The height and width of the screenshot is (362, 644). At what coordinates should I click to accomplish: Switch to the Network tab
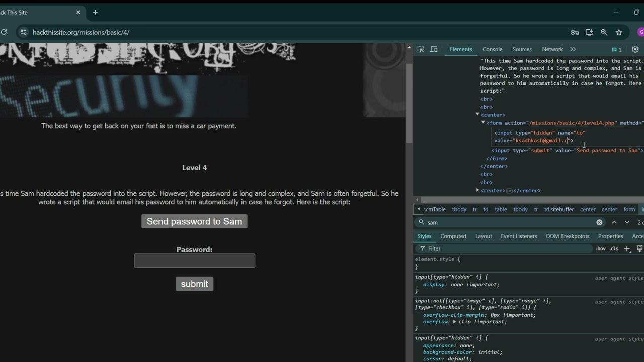(552, 49)
